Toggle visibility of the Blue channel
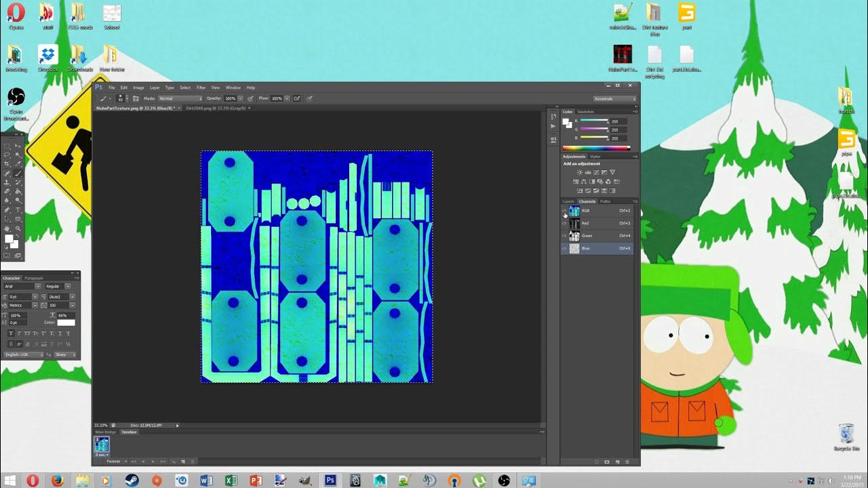 tap(564, 249)
